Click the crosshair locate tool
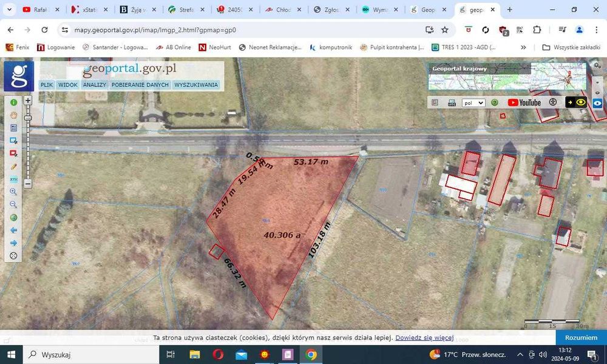 pos(13,255)
